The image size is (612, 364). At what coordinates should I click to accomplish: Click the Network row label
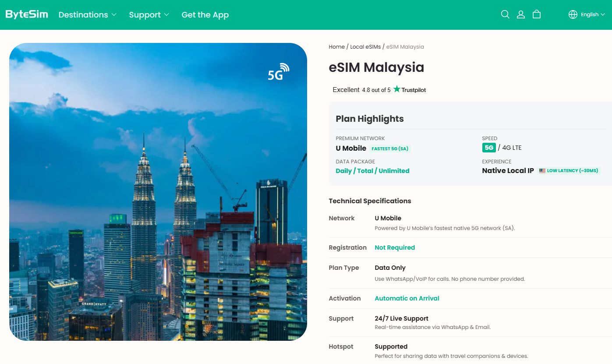pyautogui.click(x=342, y=218)
